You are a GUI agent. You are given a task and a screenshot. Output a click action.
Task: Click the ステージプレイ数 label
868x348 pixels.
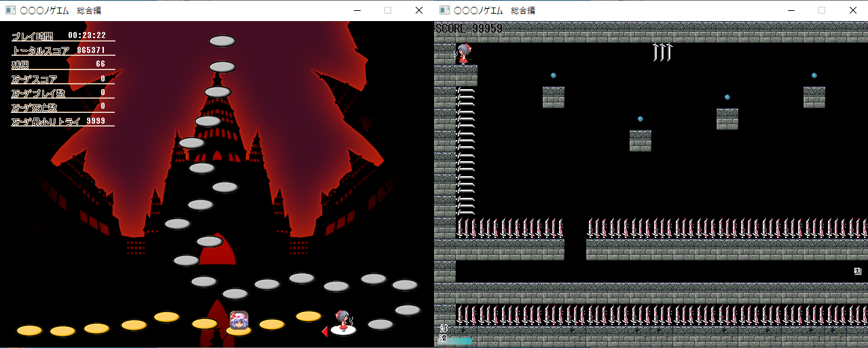point(37,93)
